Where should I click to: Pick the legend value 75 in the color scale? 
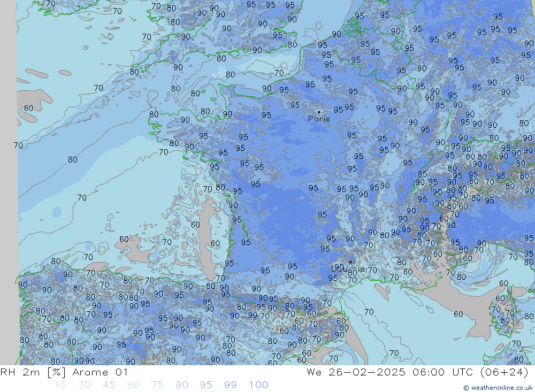tap(158, 385)
